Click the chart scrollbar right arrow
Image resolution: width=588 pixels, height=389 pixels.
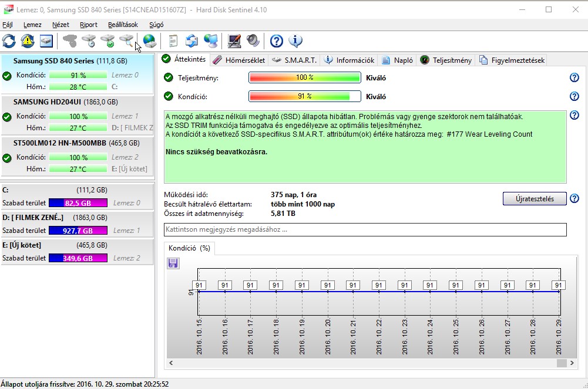(x=572, y=363)
